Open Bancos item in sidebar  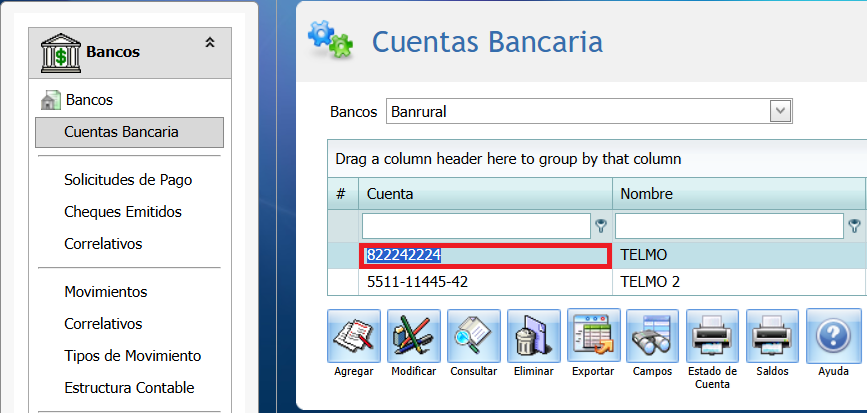(89, 100)
